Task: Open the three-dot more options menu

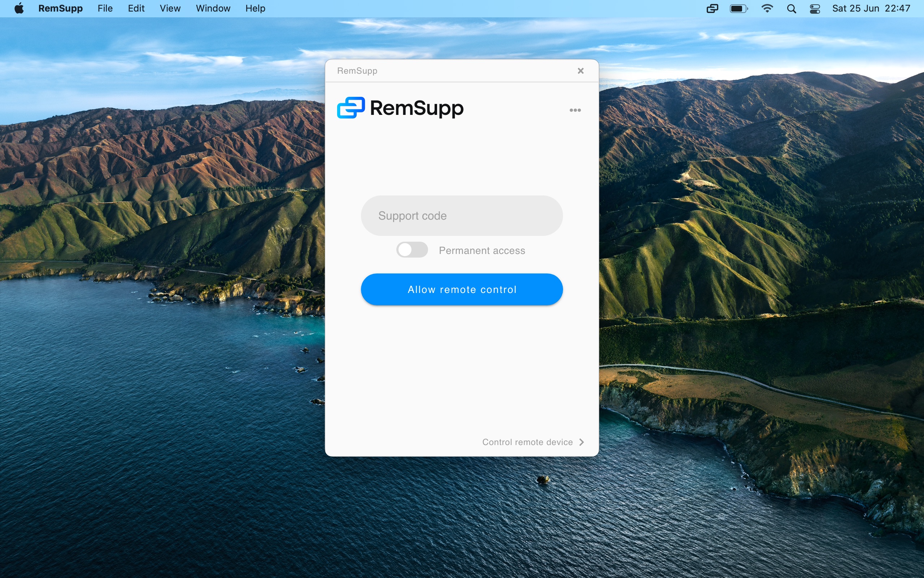Action: [x=575, y=110]
